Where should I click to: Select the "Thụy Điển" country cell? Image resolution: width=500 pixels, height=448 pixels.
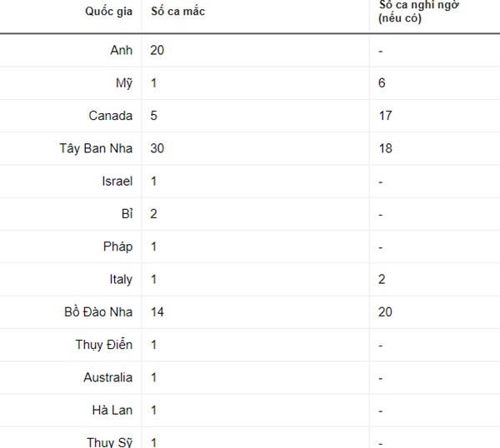[x=104, y=345]
